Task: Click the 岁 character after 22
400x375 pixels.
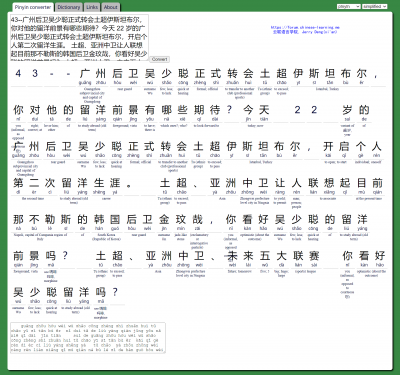Action: pyautogui.click(x=347, y=110)
